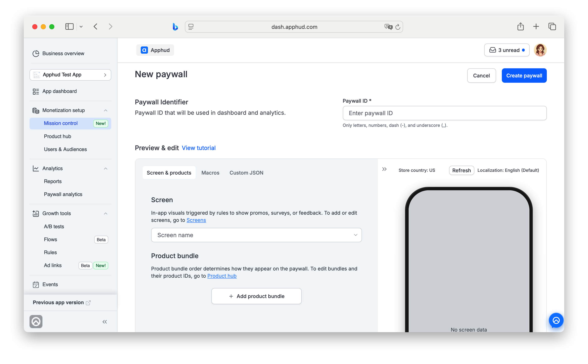
Task: Click the Monetization setup icon
Action: pyautogui.click(x=36, y=111)
